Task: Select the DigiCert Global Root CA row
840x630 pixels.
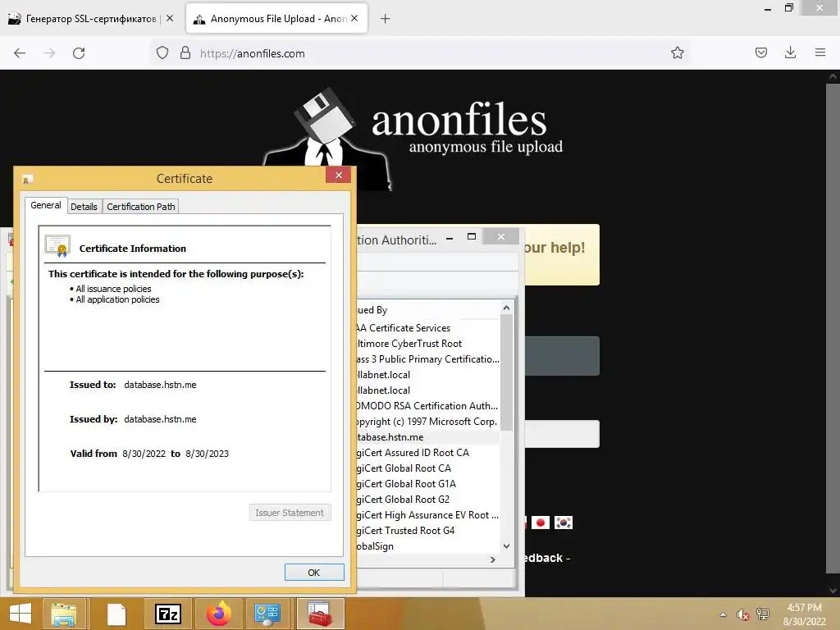Action: [427, 468]
